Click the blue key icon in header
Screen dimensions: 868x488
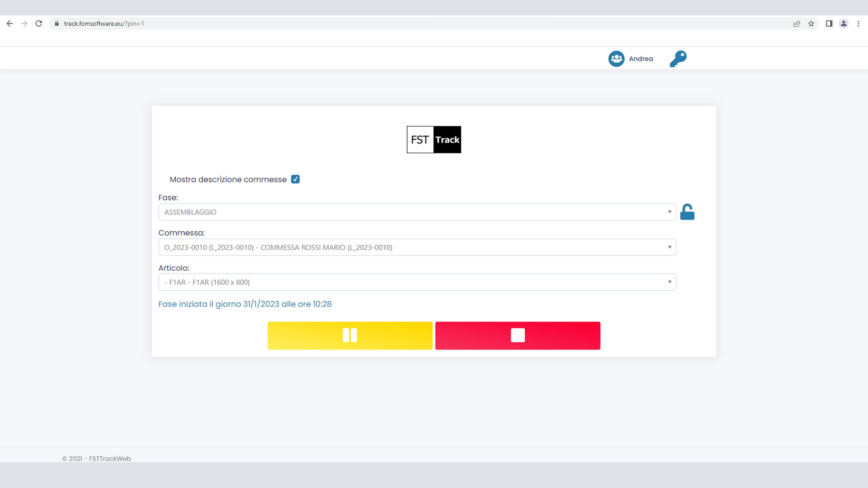pyautogui.click(x=678, y=59)
